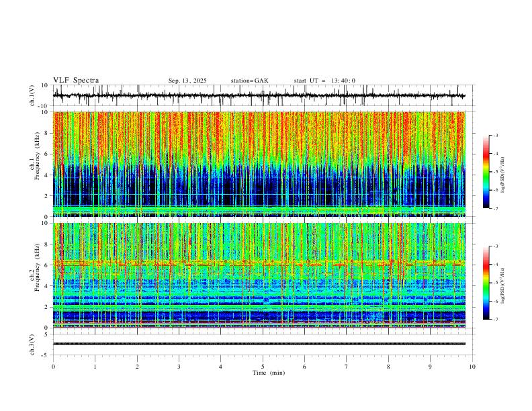Image resolution: width=532 pixels, height=411 pixels.
Task: Click the "ch.1(V)" waveform axis label
Action: point(33,95)
